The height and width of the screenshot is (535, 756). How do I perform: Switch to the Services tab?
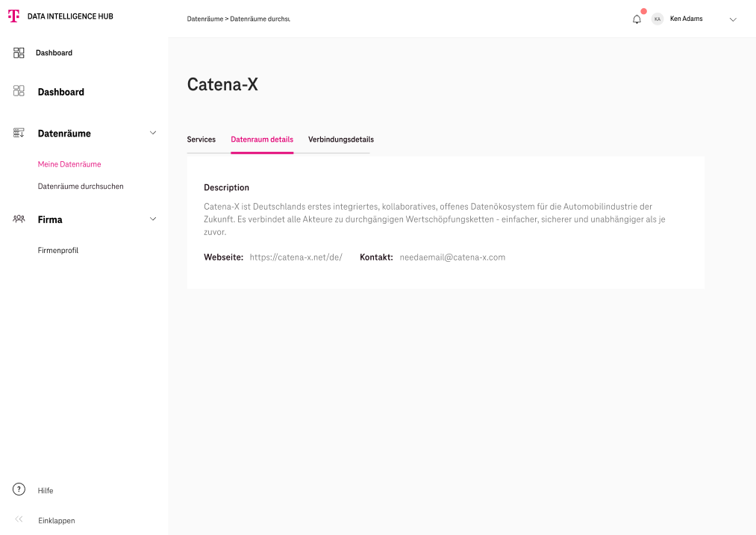pyautogui.click(x=201, y=140)
